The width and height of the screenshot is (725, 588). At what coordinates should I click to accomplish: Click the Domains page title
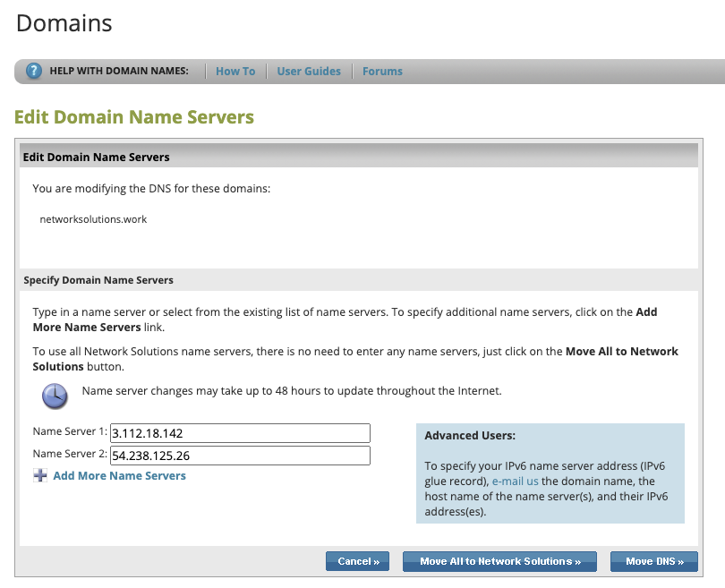[x=64, y=23]
